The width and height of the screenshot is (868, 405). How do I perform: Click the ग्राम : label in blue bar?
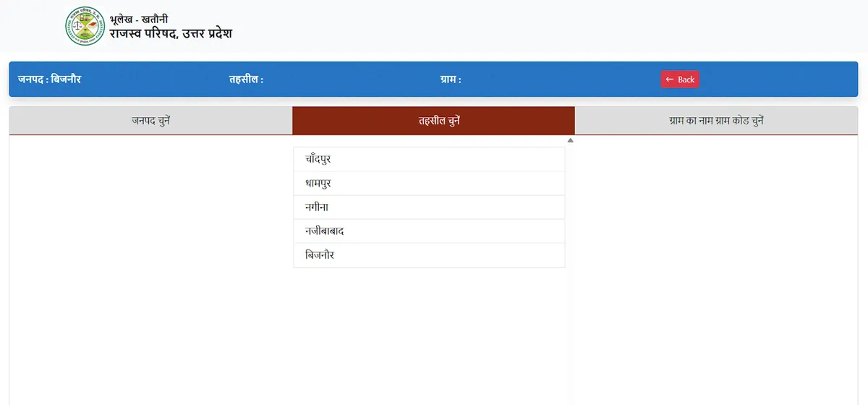click(x=450, y=80)
